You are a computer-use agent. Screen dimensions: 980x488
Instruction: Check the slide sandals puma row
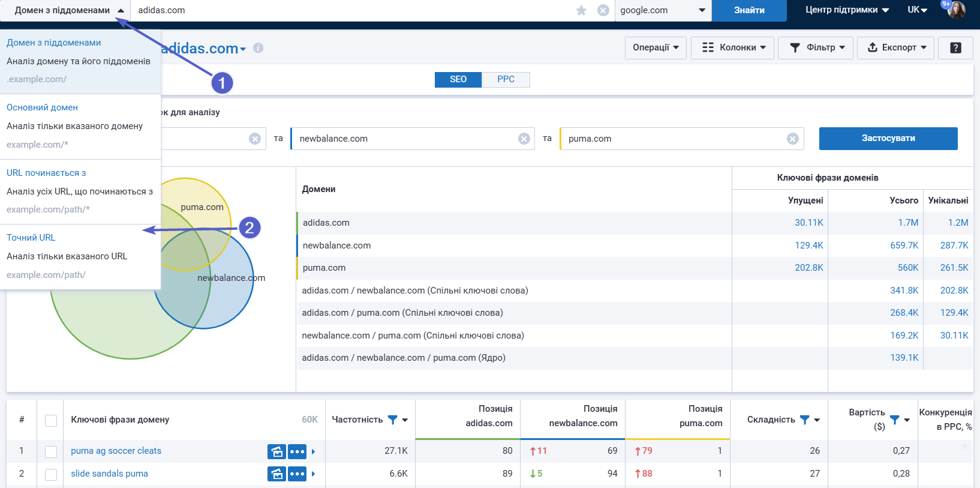[51, 474]
